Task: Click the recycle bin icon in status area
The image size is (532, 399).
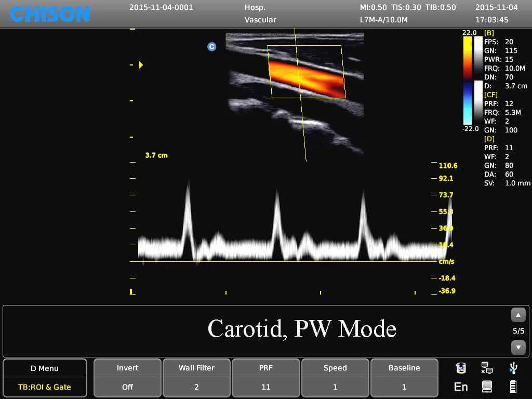Action: coord(461,368)
